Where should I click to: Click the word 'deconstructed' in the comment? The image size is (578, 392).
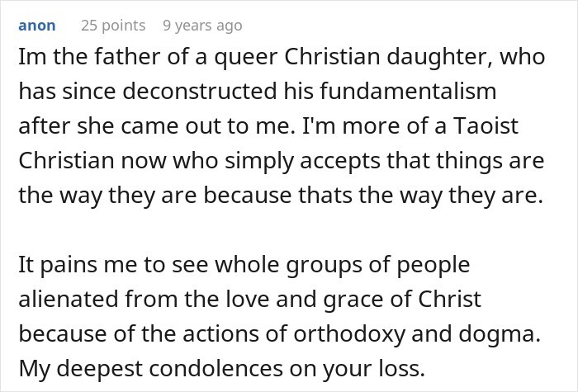200,91
